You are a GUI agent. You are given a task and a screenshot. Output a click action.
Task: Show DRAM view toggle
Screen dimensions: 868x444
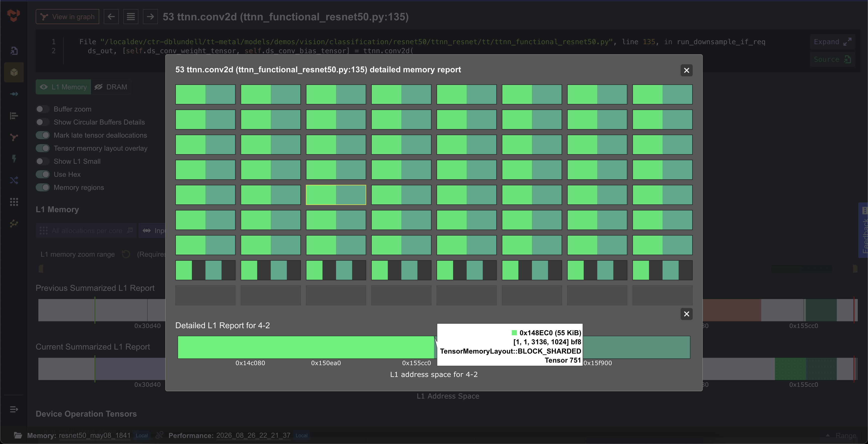[111, 87]
